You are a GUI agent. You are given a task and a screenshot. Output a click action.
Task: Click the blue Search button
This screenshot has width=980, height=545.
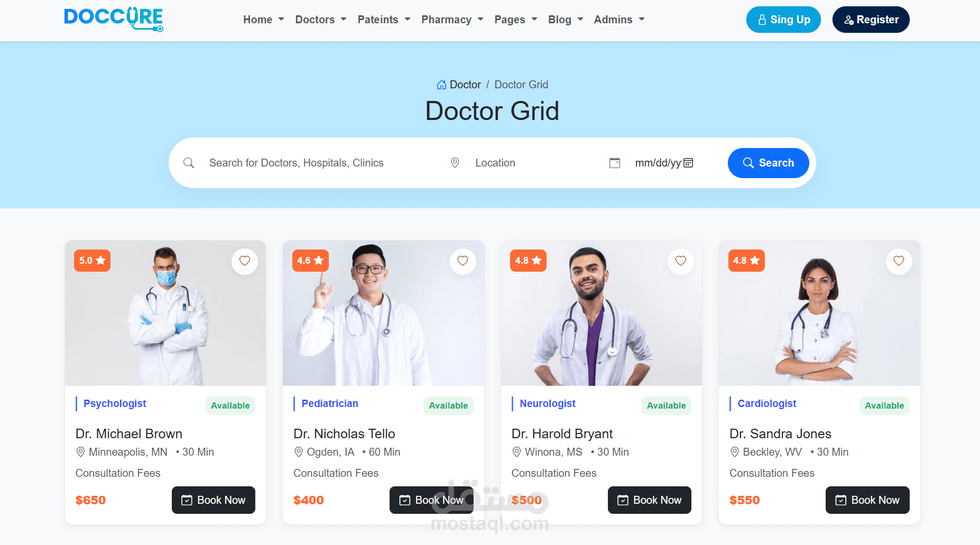(768, 163)
